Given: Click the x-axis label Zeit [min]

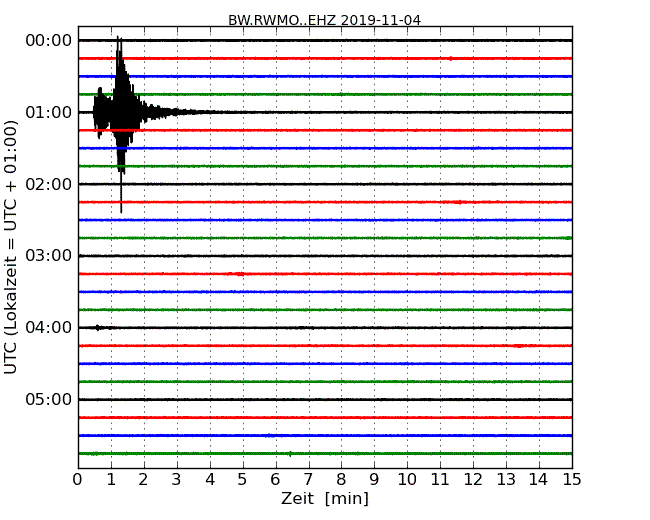Looking at the screenshot, I should tap(325, 498).
